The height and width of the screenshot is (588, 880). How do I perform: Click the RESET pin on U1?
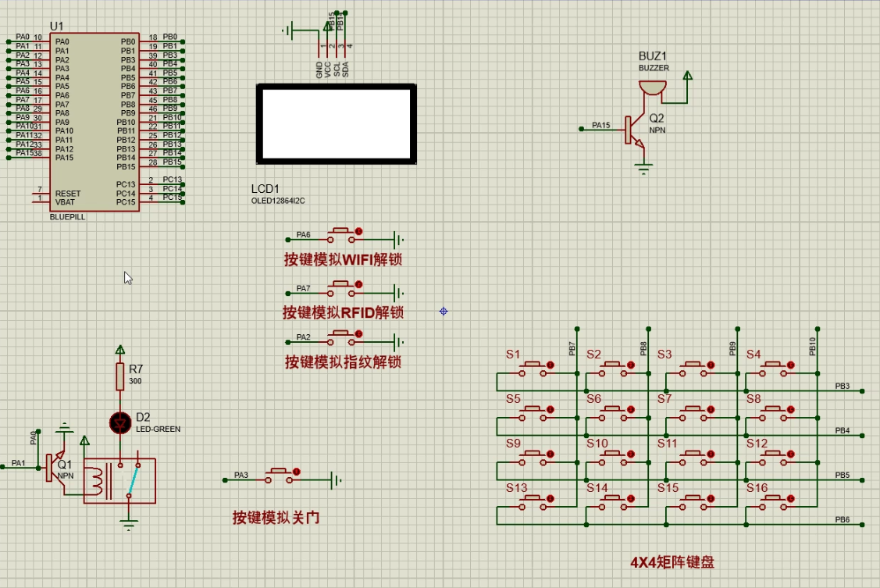68,193
